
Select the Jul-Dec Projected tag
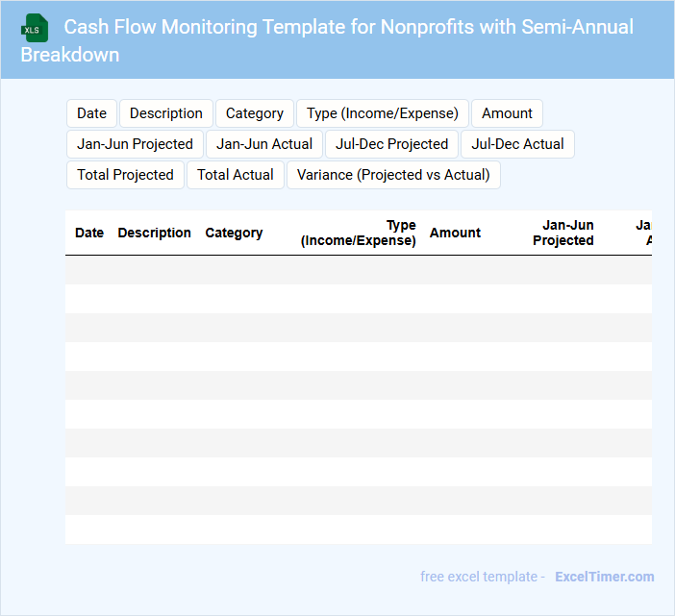[x=392, y=144]
